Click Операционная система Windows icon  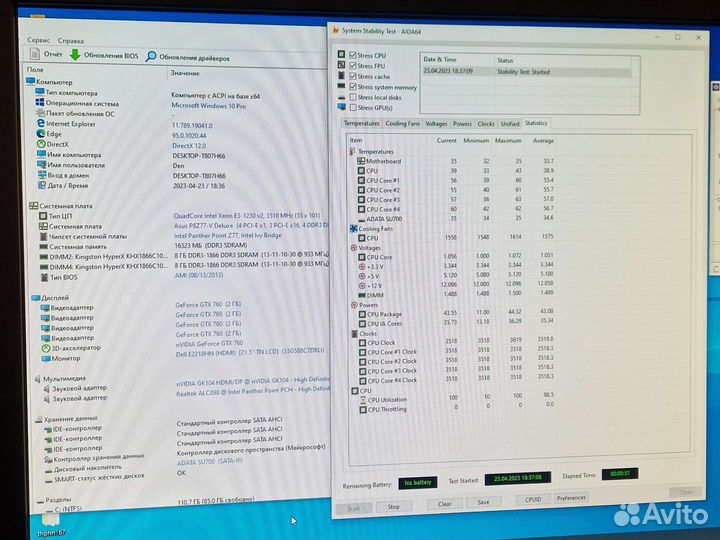pyautogui.click(x=40, y=102)
